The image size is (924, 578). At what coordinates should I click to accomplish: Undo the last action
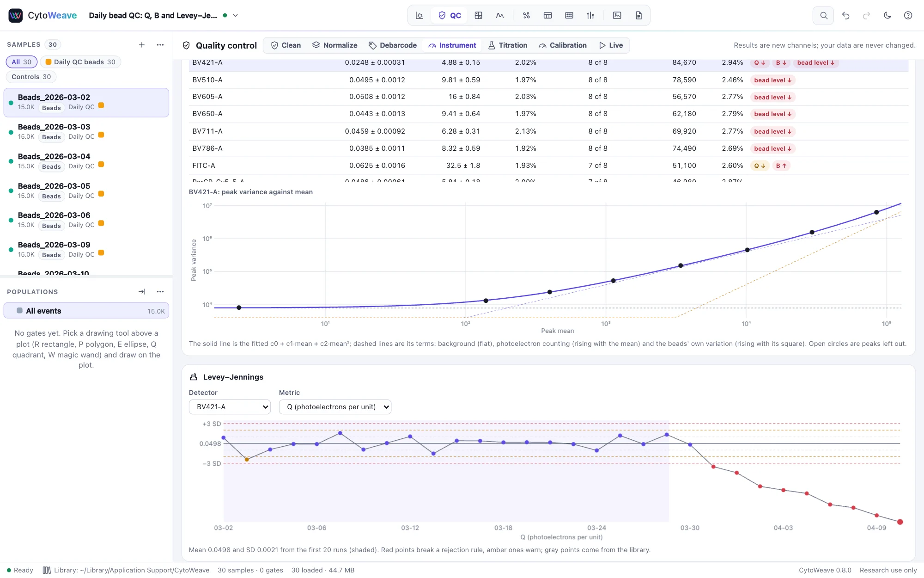coord(845,15)
